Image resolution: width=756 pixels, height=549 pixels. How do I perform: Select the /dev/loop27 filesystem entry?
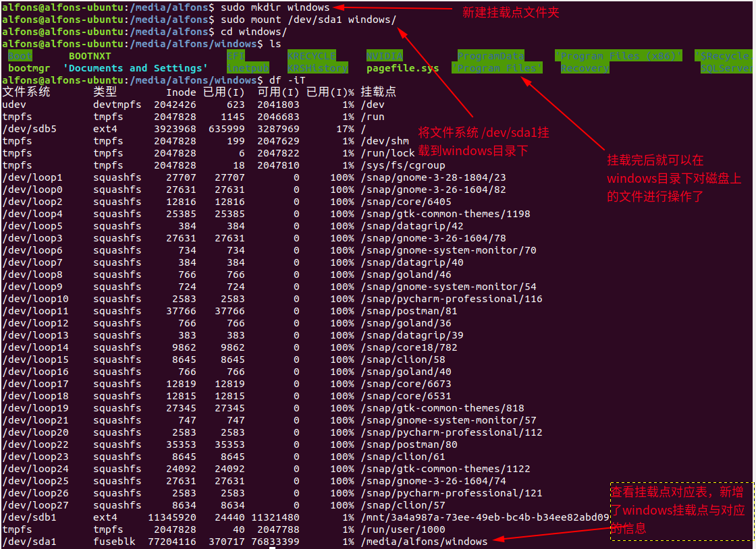pyautogui.click(x=35, y=505)
